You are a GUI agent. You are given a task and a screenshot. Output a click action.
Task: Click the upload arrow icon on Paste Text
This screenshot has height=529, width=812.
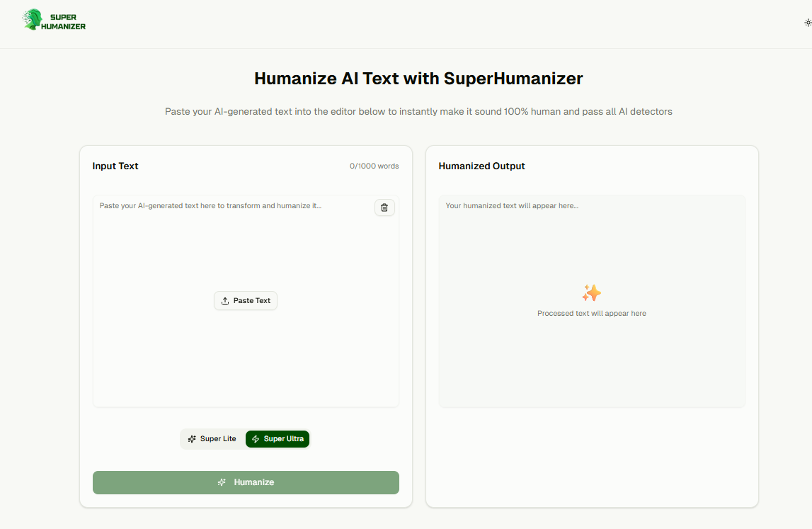coord(225,301)
